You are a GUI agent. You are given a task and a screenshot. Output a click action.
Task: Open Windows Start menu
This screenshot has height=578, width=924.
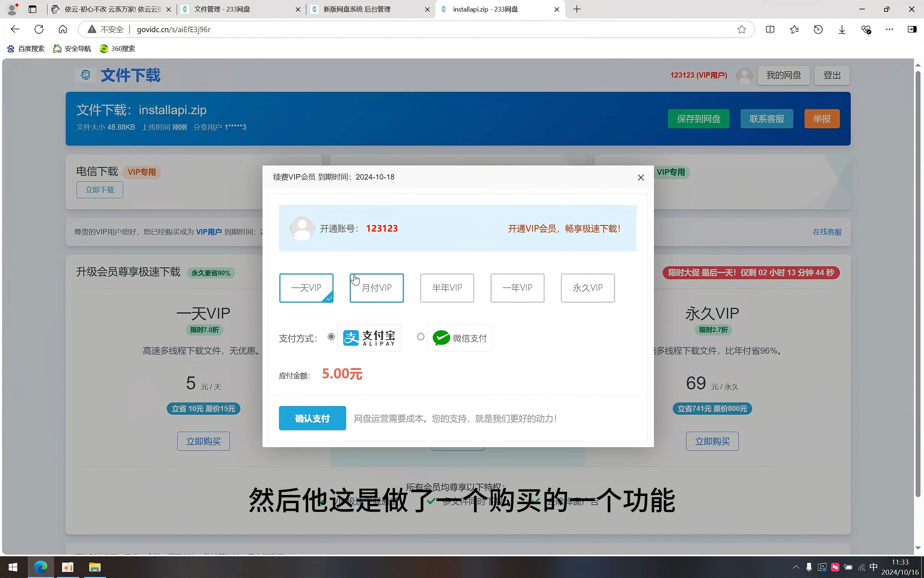coord(13,567)
